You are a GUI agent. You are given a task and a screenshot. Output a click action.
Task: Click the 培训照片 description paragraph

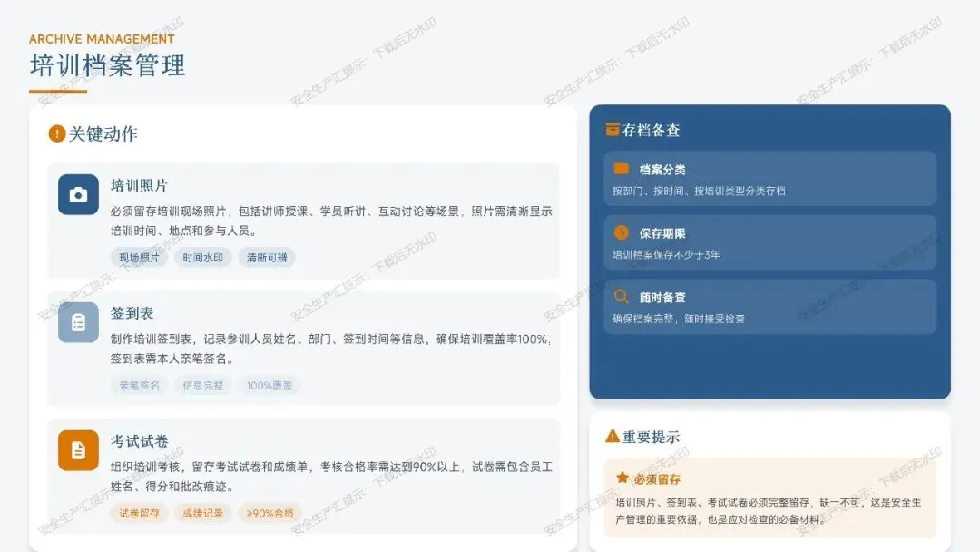(331, 221)
